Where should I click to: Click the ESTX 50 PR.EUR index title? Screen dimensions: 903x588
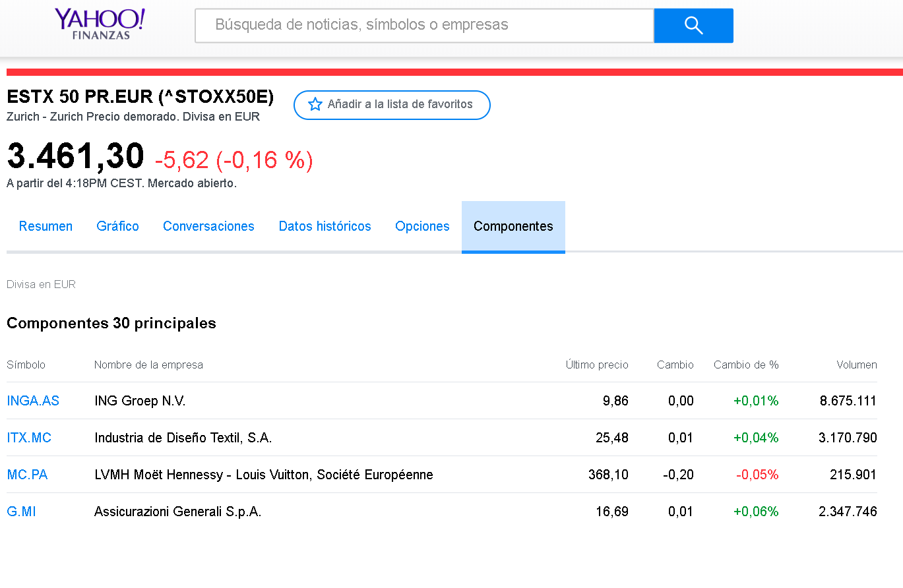coord(140,97)
